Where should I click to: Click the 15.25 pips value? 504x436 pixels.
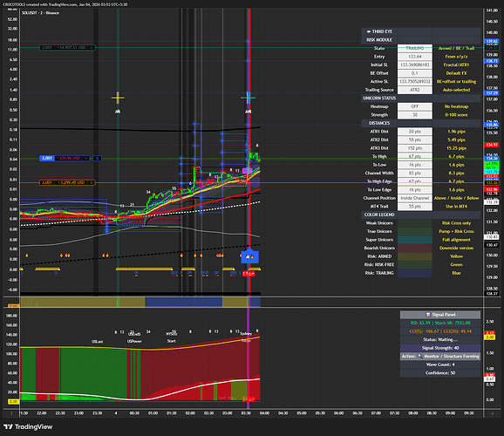pos(456,148)
